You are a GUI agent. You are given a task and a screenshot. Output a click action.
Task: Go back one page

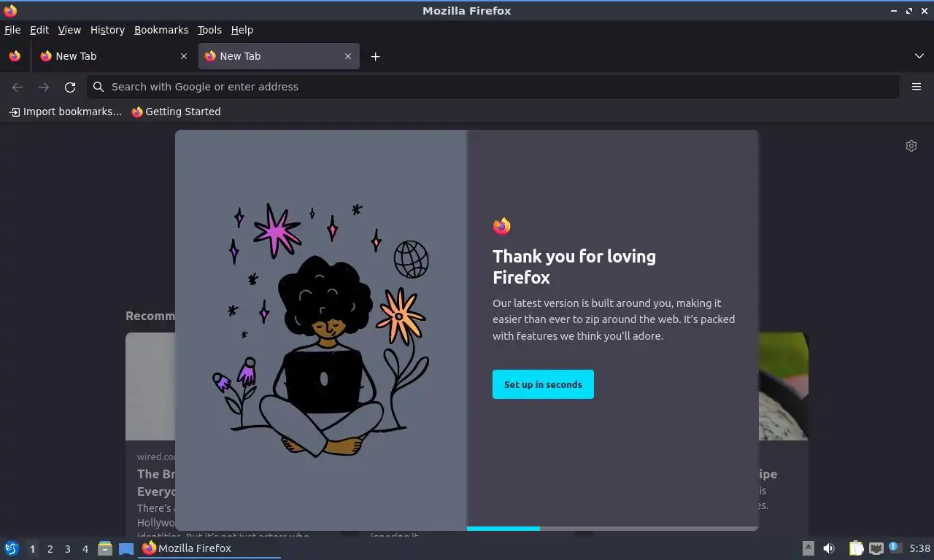click(x=18, y=87)
